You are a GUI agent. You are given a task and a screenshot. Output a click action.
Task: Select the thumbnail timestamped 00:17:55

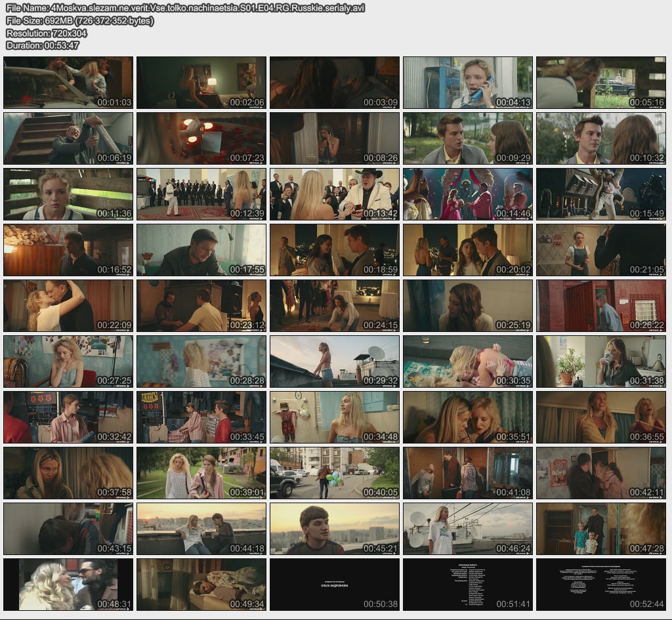click(201, 250)
